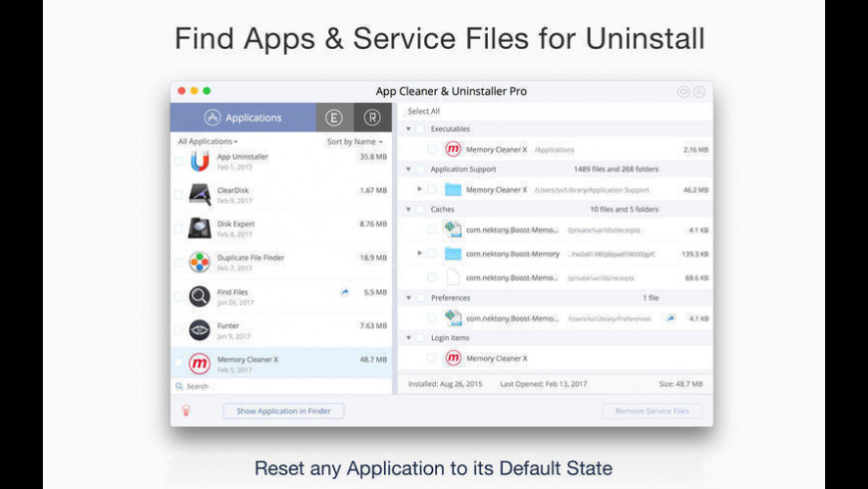Tick Memory Cleaner X checkbox in app list
The height and width of the screenshot is (489, 868).
(179, 362)
